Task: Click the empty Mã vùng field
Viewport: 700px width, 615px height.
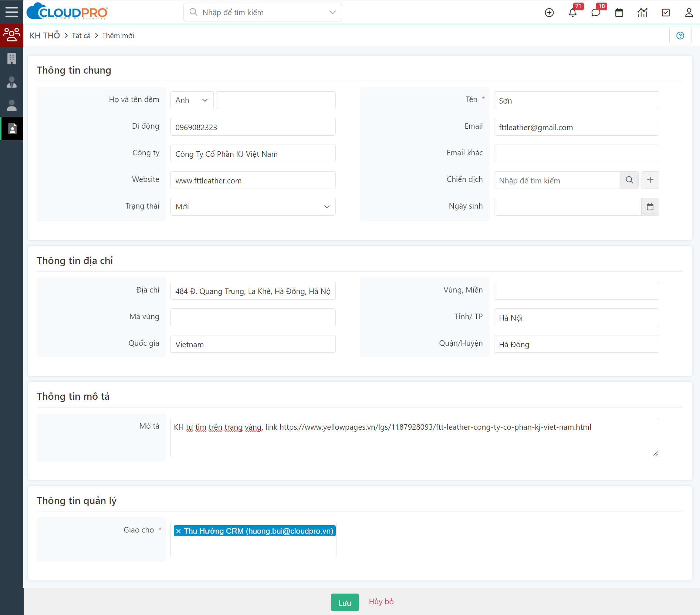Action: click(x=253, y=317)
